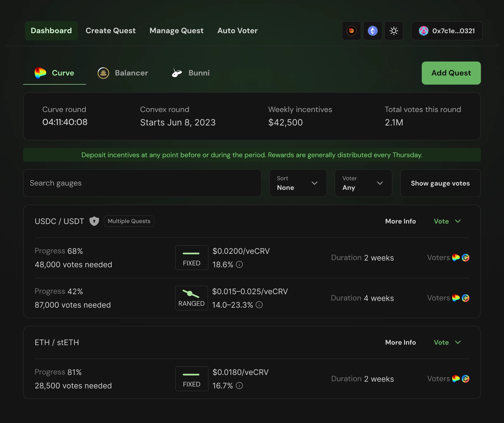
Task: Switch to the Bunni protocol tab
Action: point(191,73)
